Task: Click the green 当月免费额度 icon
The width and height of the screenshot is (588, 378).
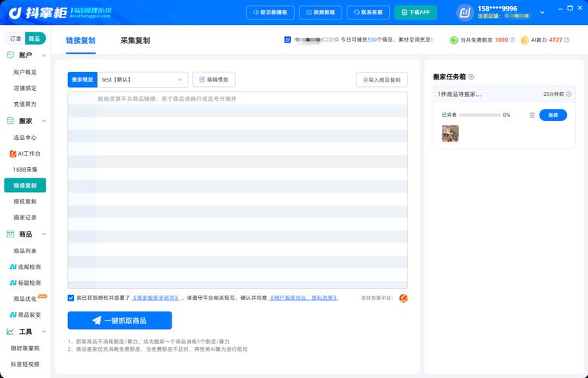Action: 453,40
